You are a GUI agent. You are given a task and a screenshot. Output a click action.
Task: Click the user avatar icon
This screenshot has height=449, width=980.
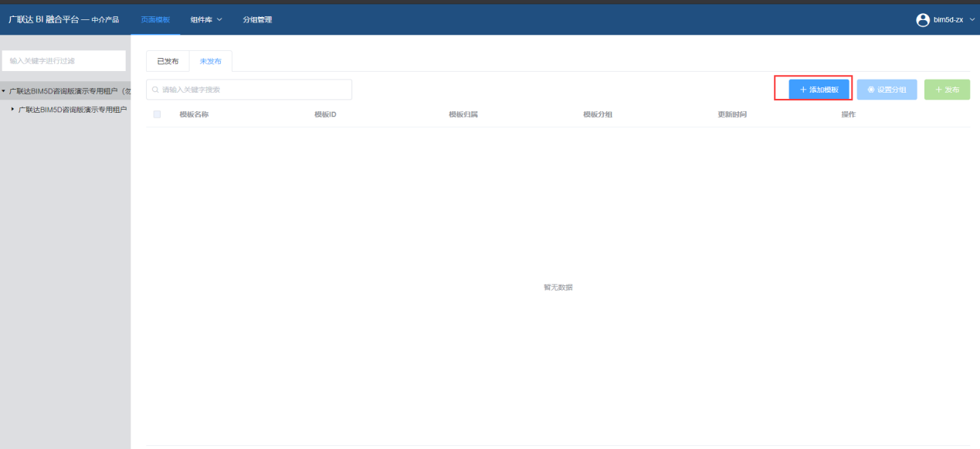[922, 20]
